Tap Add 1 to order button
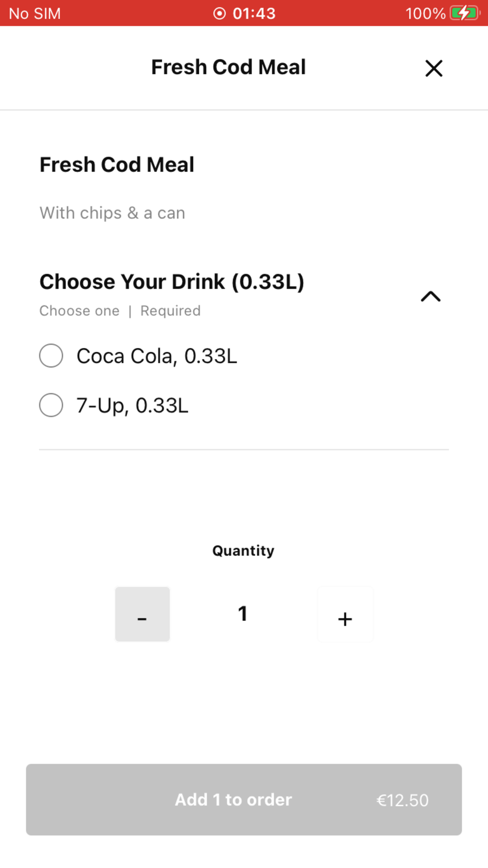488x868 pixels. tap(244, 800)
